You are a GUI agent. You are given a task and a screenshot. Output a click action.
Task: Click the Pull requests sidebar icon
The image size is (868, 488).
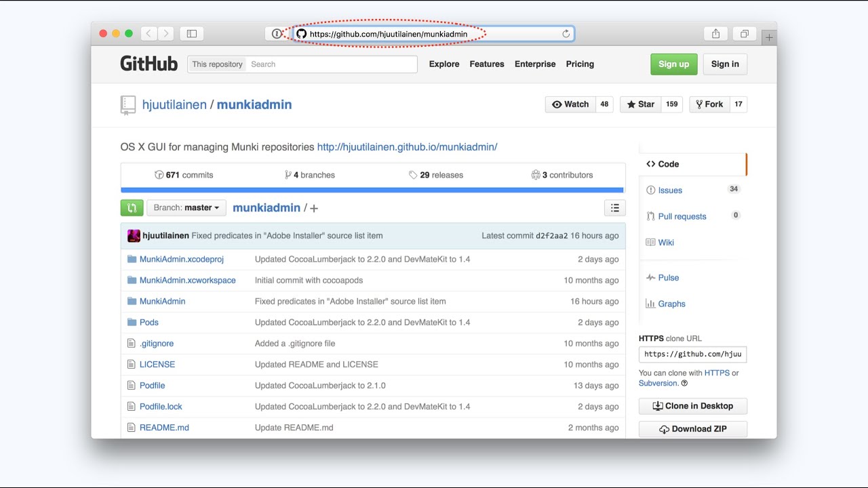(651, 216)
